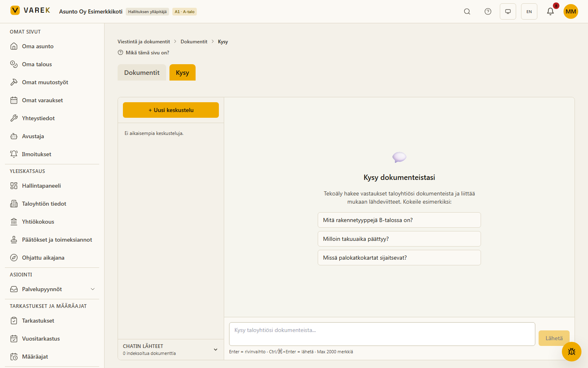This screenshot has width=588, height=368.
Task: Click the Oma asunto house icon
Action: pyautogui.click(x=14, y=46)
